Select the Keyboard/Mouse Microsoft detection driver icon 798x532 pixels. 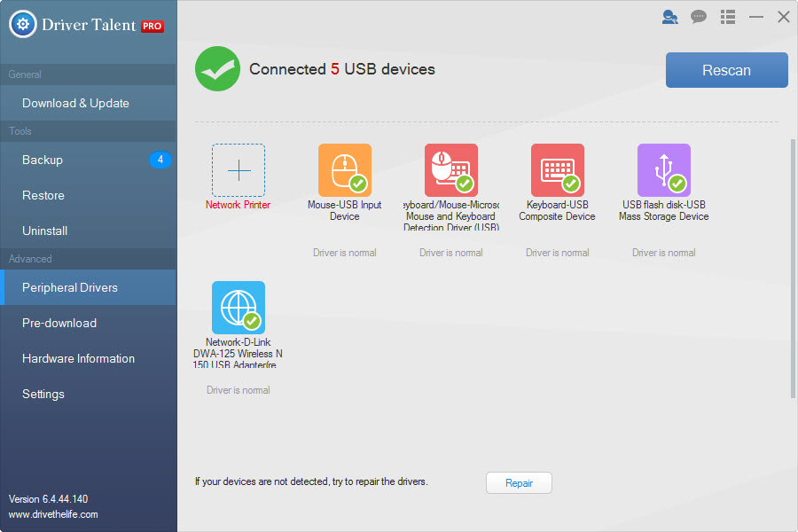(451, 170)
